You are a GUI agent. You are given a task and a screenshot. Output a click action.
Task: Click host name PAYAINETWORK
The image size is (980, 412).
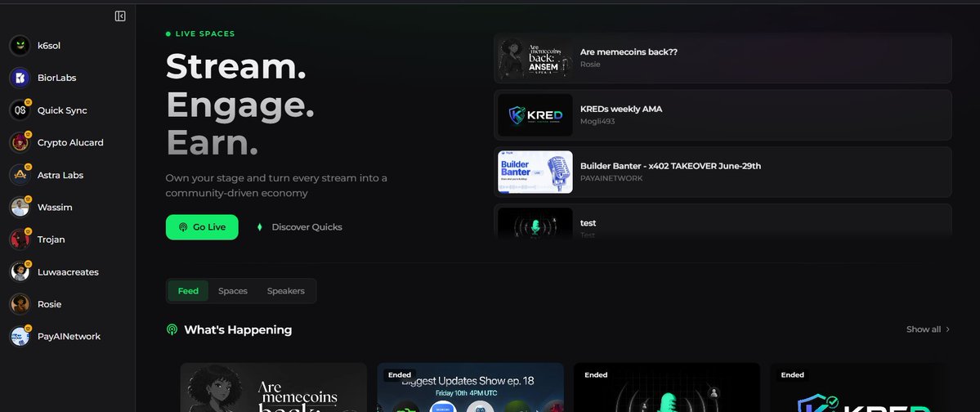click(x=611, y=178)
